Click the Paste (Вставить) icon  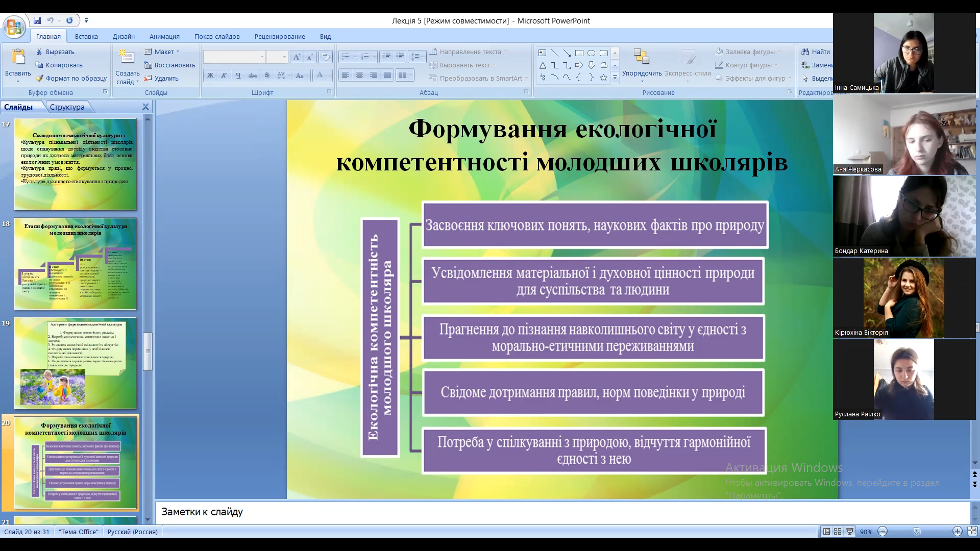pos(18,58)
